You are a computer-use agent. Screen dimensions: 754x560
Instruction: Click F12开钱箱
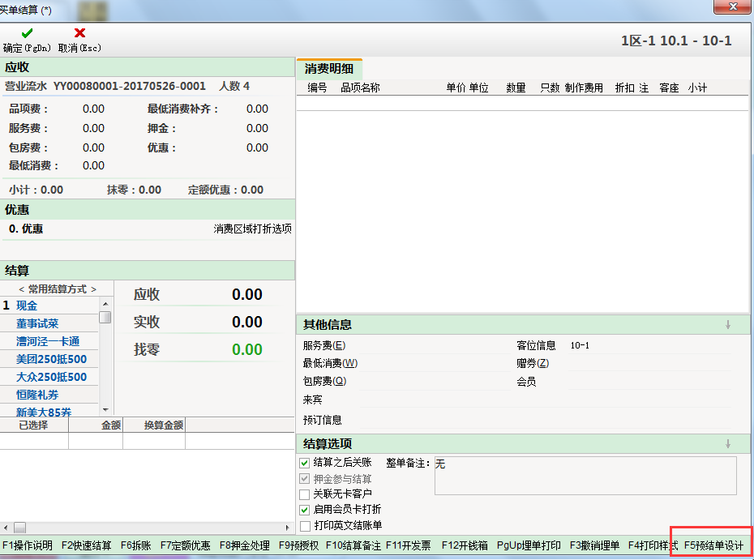tap(465, 545)
